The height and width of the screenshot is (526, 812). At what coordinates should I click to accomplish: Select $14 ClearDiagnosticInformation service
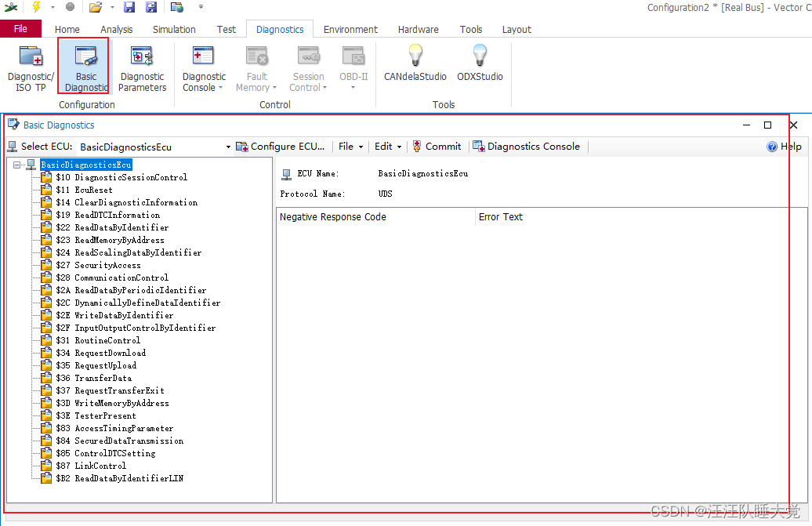pyautogui.click(x=126, y=202)
